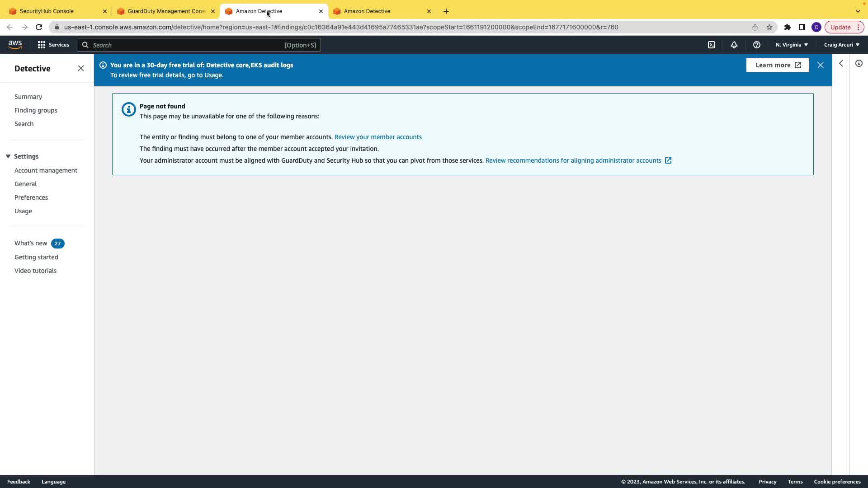
Task: Click the AWS logo home icon
Action: (15, 44)
